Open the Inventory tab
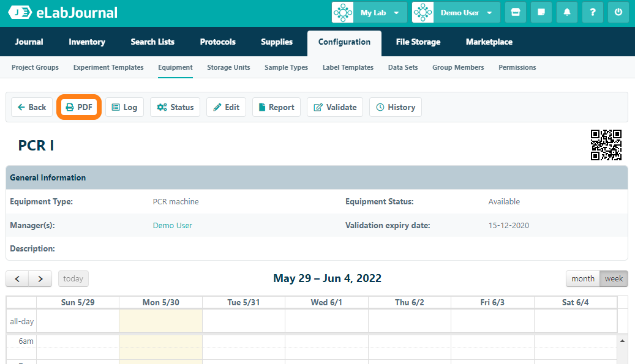This screenshot has height=364, width=635. (87, 42)
